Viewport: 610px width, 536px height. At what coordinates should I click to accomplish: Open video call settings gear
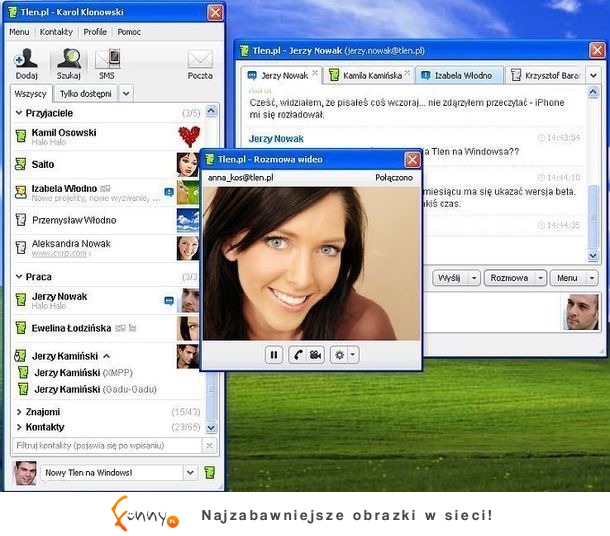tap(340, 355)
